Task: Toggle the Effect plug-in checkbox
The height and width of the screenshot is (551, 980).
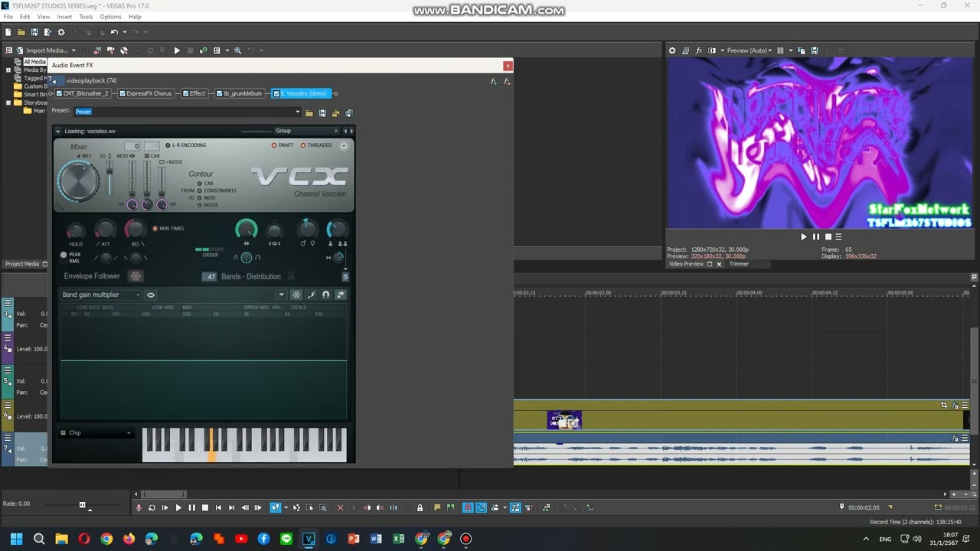Action: click(x=185, y=93)
